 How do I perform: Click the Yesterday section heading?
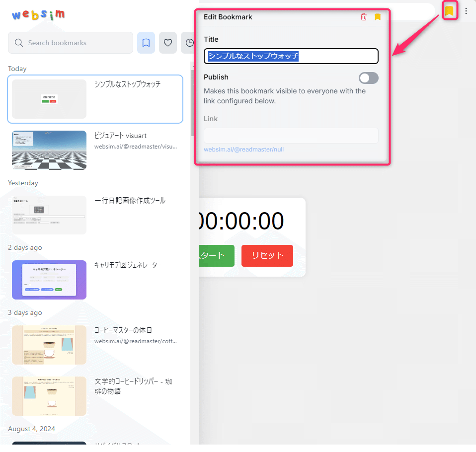[23, 183]
